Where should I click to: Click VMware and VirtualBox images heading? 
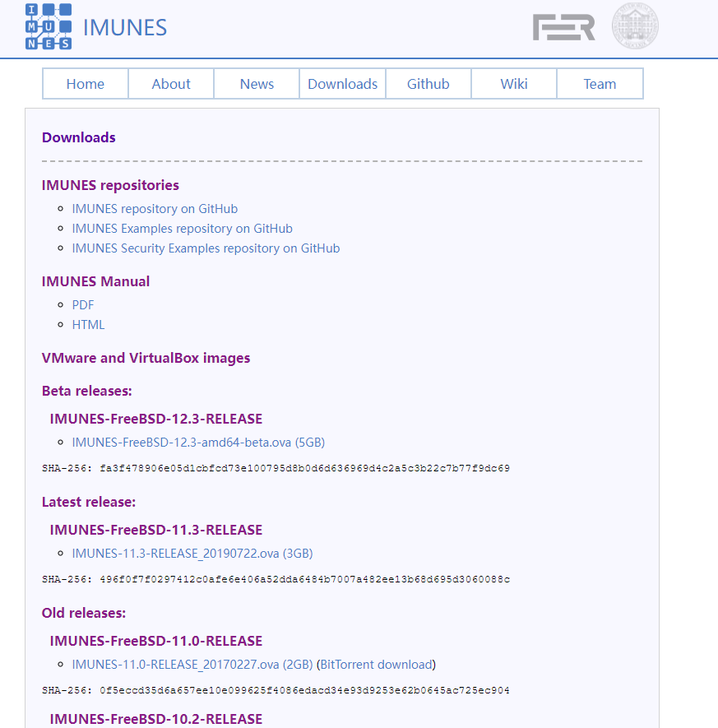[146, 358]
